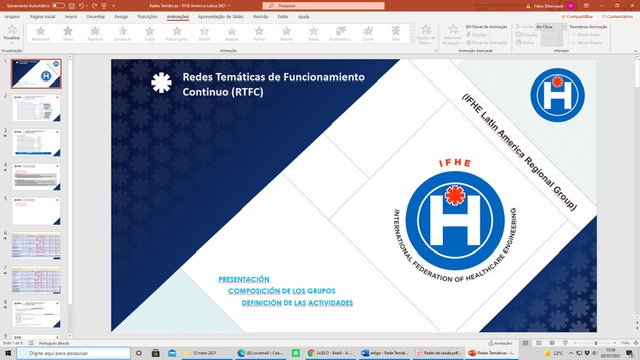Click the Save disk icon
This screenshot has height=360, width=640.
[71, 6]
